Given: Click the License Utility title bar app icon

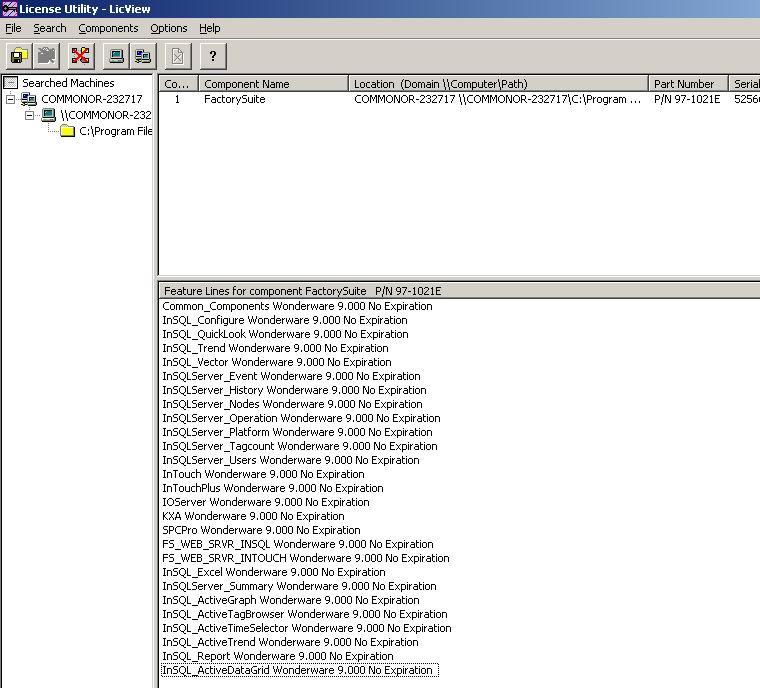Looking at the screenshot, I should coord(9,9).
